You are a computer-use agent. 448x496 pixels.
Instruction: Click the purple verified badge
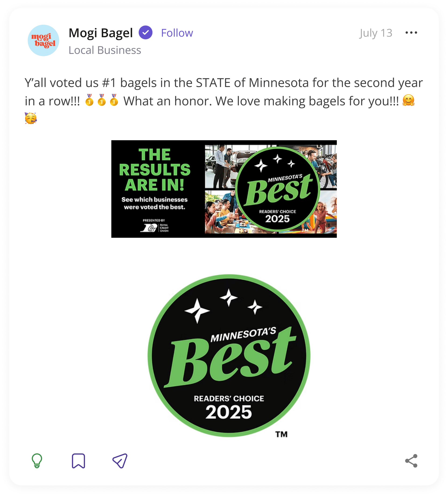pos(146,32)
